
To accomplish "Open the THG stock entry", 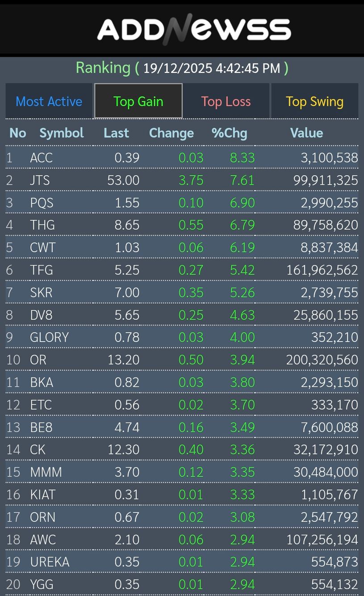I will coord(42,225).
